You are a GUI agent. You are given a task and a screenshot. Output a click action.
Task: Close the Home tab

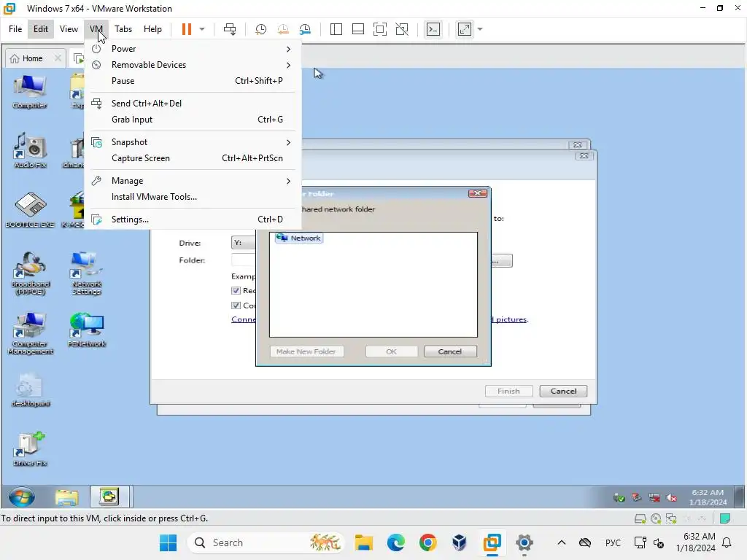(x=58, y=58)
